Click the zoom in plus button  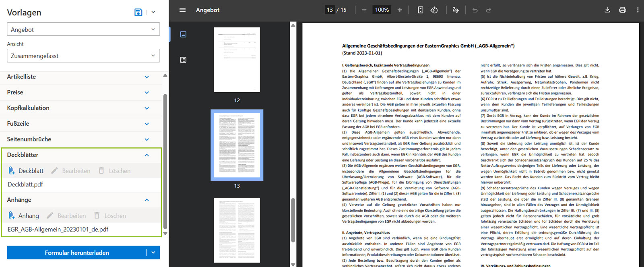pos(400,10)
